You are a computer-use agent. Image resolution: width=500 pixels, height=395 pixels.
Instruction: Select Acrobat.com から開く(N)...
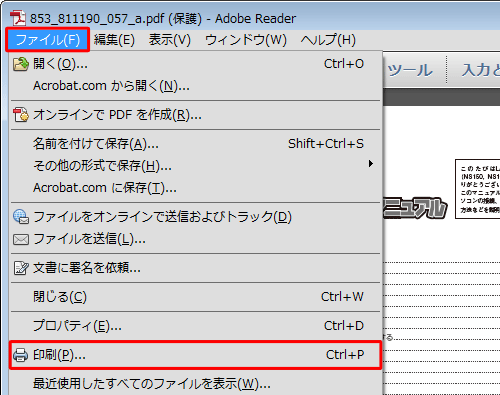click(195, 86)
